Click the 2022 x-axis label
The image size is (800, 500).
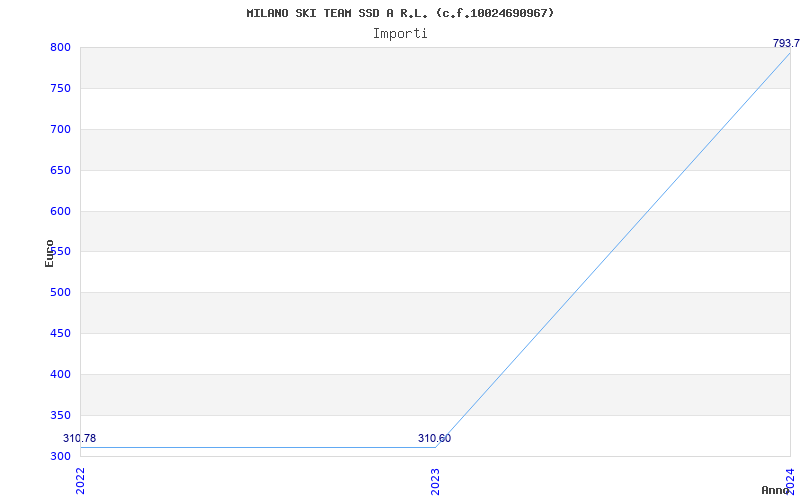80,481
